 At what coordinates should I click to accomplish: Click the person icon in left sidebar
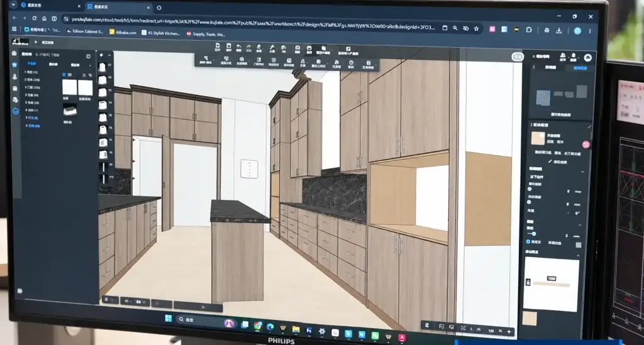pyautogui.click(x=15, y=77)
